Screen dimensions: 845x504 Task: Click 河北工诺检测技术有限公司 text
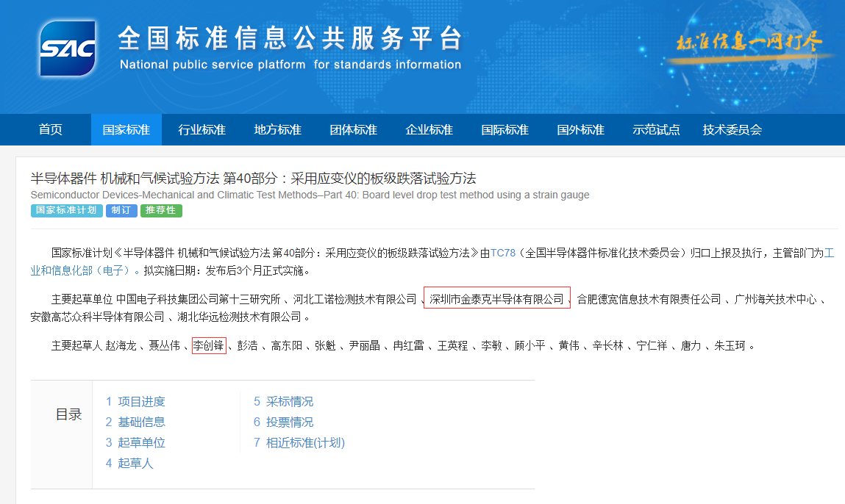[x=354, y=299]
